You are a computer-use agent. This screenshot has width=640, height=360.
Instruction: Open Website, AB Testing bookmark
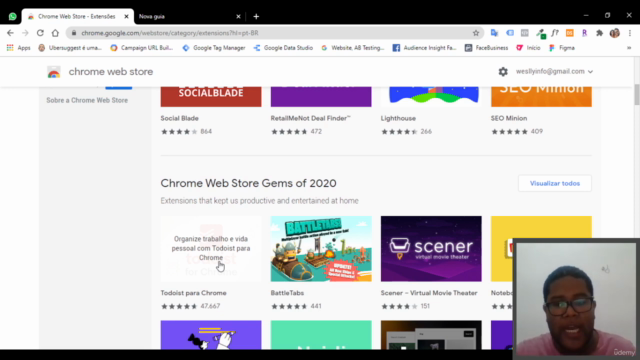click(353, 48)
